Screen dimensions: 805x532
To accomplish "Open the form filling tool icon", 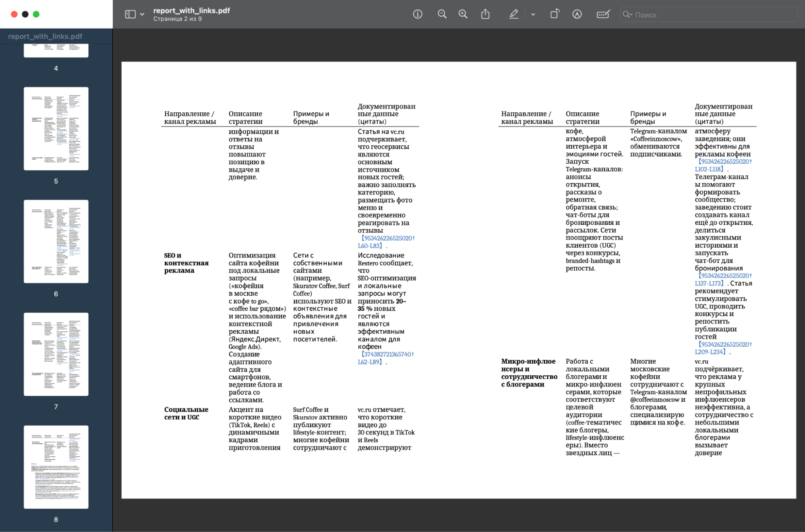I will (x=603, y=14).
